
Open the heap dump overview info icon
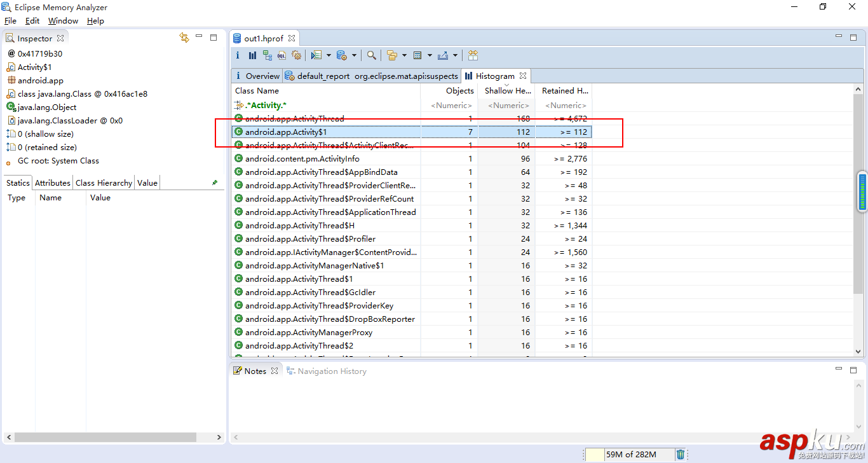[238, 55]
